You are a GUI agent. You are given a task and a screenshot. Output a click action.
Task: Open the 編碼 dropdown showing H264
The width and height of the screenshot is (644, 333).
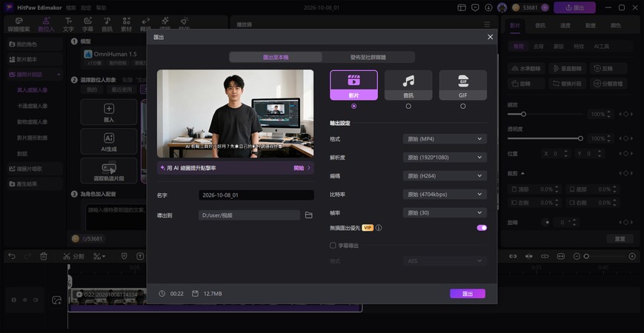(x=445, y=176)
